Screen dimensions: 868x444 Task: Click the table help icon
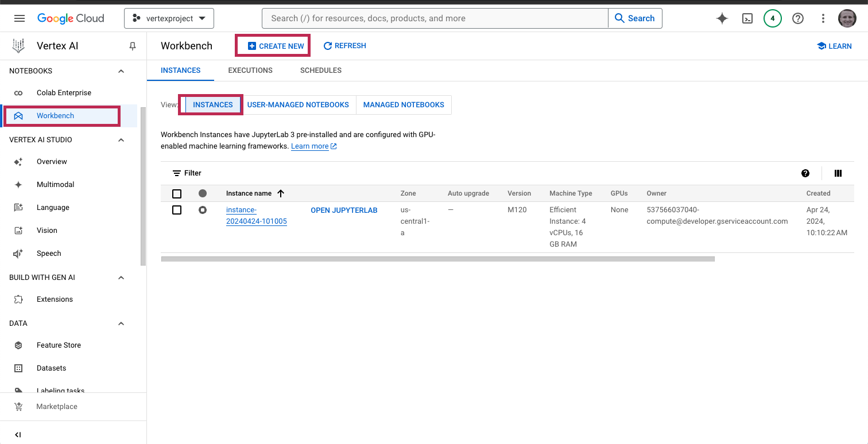(805, 173)
